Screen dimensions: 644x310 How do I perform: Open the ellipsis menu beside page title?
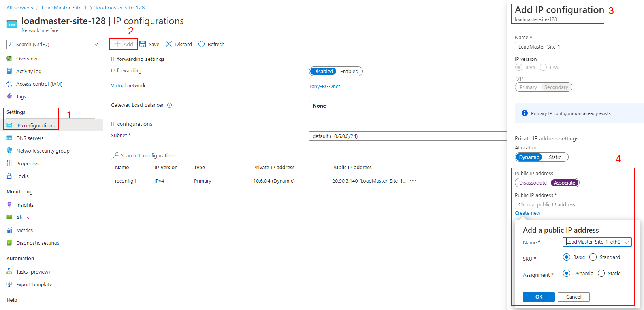click(196, 21)
